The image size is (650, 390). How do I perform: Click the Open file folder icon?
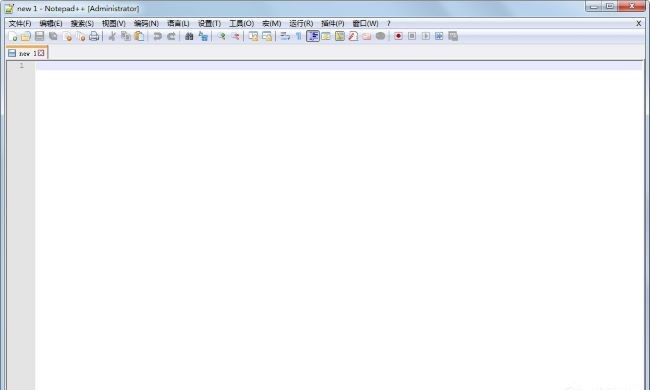pos(26,36)
